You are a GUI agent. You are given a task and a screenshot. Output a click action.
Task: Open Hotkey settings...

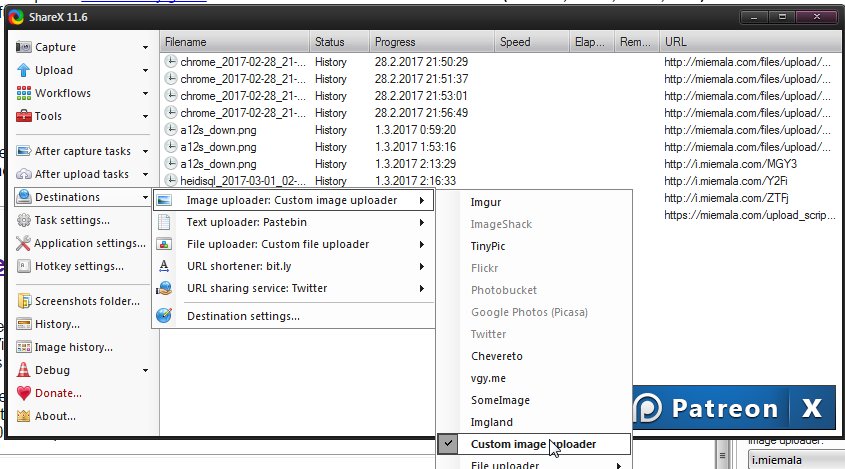pos(79,266)
